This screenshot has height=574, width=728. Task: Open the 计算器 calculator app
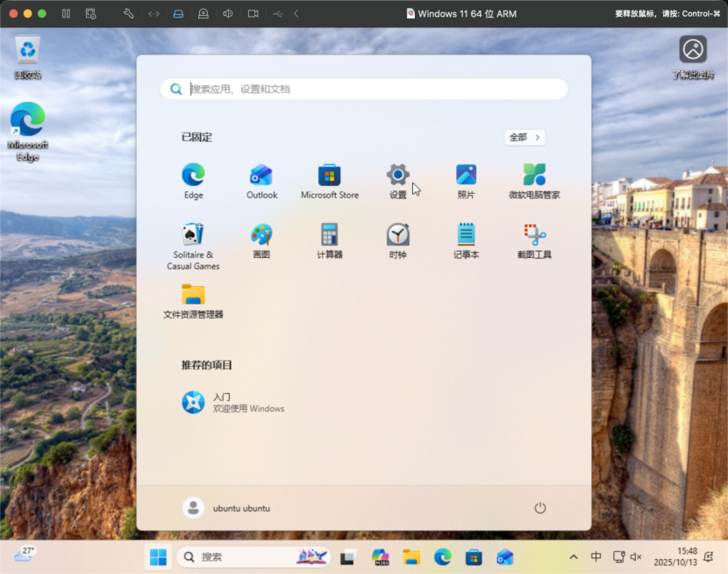click(330, 240)
